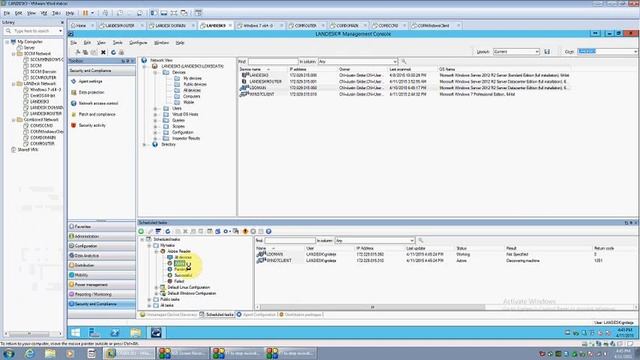The width and height of the screenshot is (640, 360).
Task: Switch to the Home tab in VMware
Action: point(81,25)
